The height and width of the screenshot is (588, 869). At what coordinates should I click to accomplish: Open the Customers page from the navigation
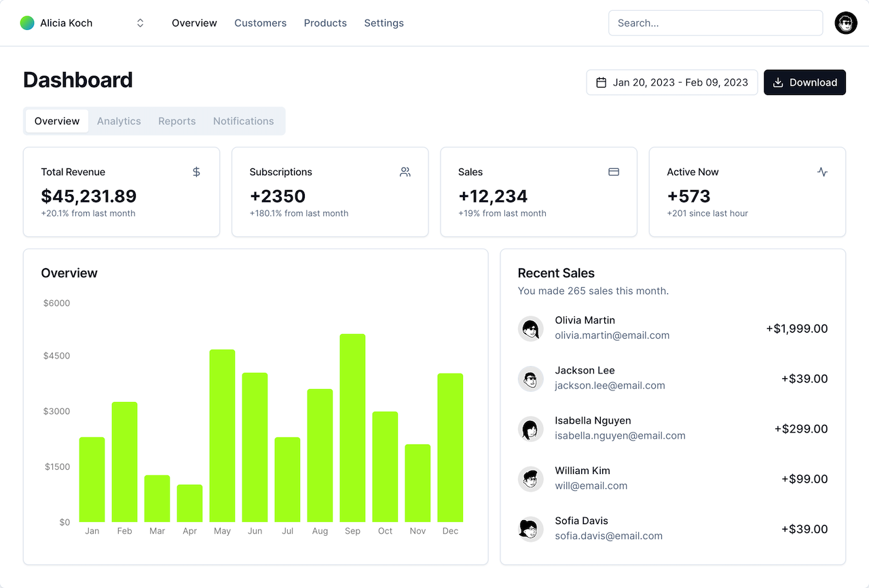260,22
